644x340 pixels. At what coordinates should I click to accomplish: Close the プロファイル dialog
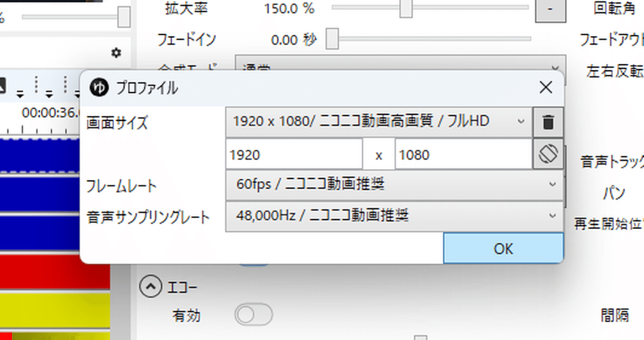point(546,87)
